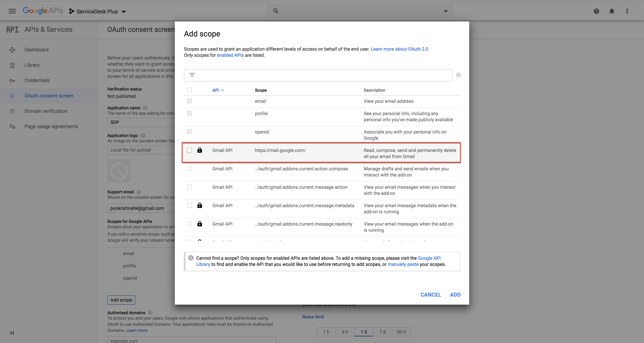Check the https://mail.google.com/ scope checkbox
The height and width of the screenshot is (343, 644).
[189, 150]
